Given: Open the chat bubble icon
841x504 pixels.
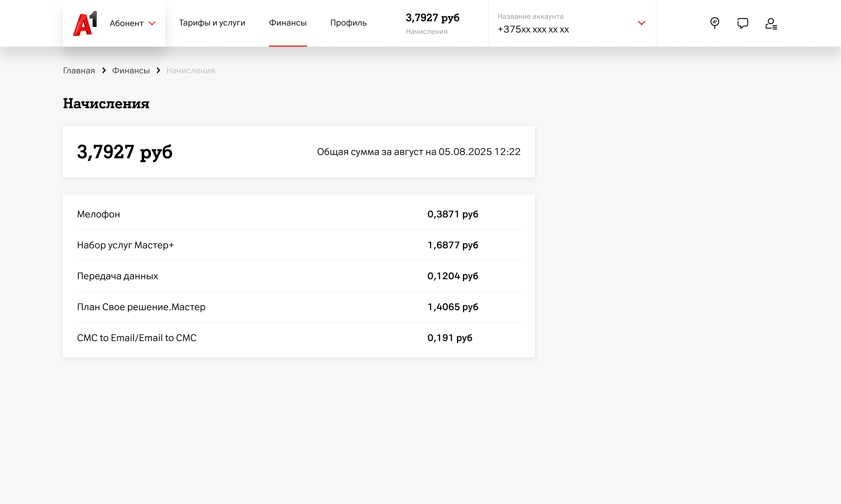Looking at the screenshot, I should [x=742, y=23].
